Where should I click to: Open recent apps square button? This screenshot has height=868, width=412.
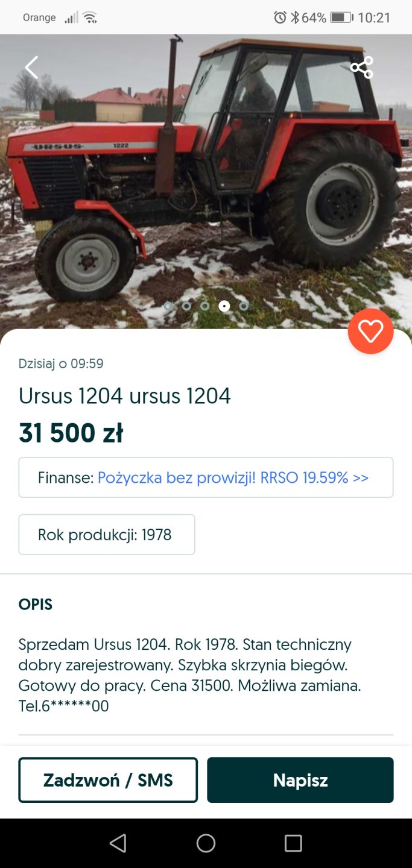tap(293, 843)
